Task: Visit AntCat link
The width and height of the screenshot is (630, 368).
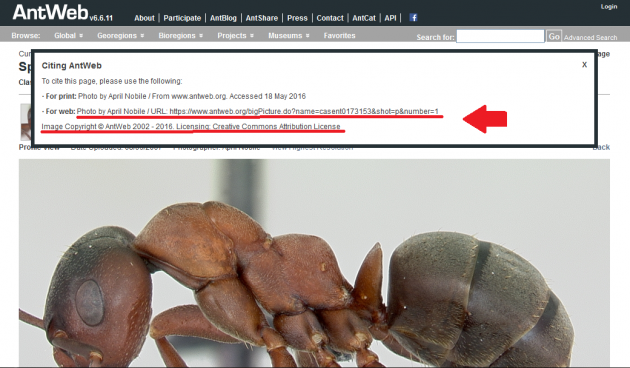Action: tap(364, 18)
